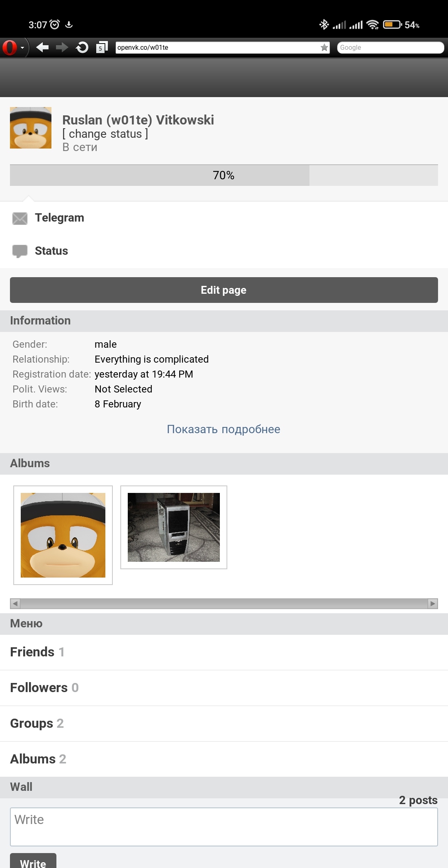Click the 70% profile completion bar
Screen dimensions: 448x868
224,175
